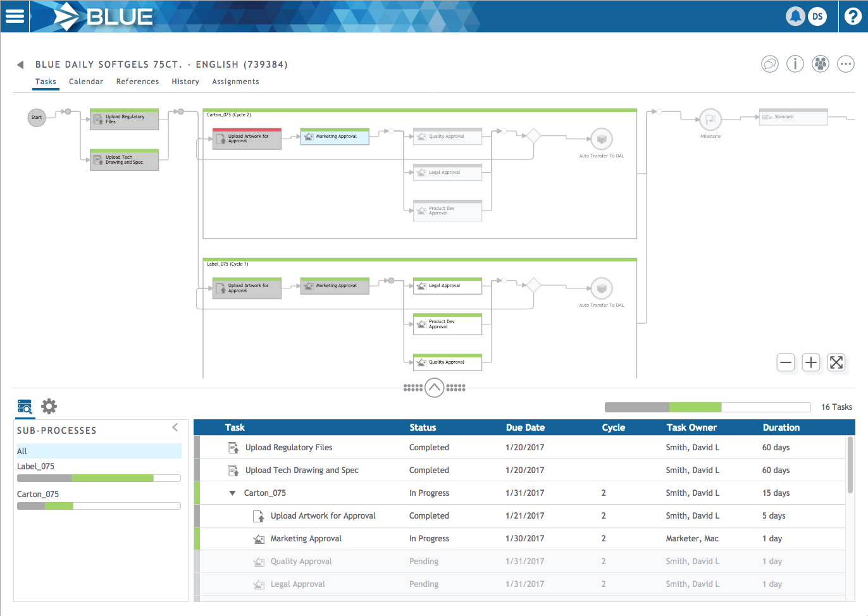Viewport: 868px width, 616px height.
Task: Click the Carton_075 progress bar
Action: tap(99, 506)
